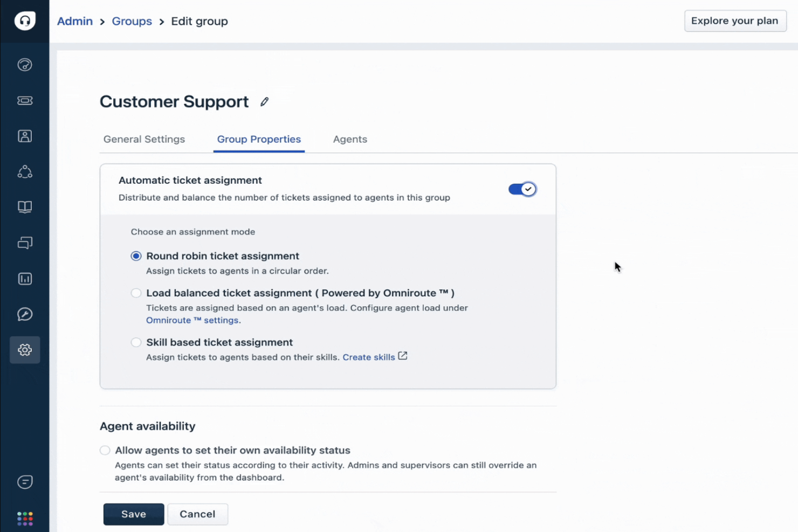The height and width of the screenshot is (532, 798).
Task: Select Load balanced ticket assignment
Action: pyautogui.click(x=136, y=293)
